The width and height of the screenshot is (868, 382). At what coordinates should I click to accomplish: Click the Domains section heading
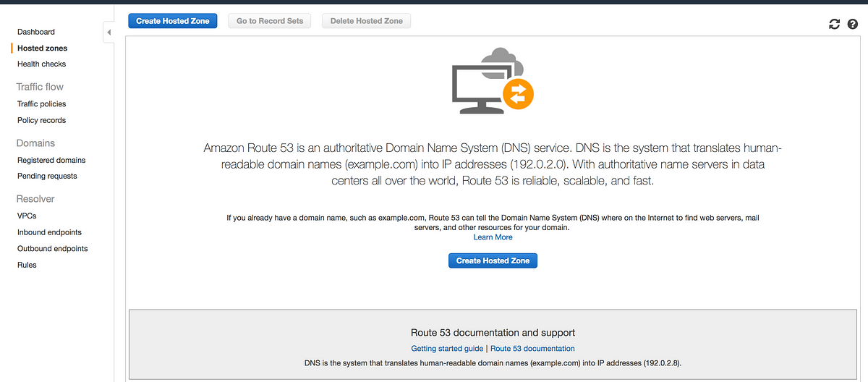(36, 143)
